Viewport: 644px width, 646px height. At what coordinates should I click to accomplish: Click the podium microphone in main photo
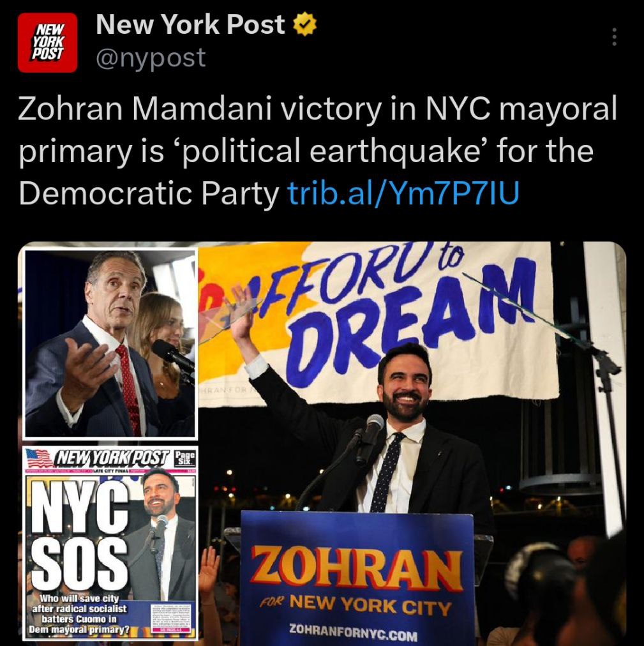[x=372, y=428]
